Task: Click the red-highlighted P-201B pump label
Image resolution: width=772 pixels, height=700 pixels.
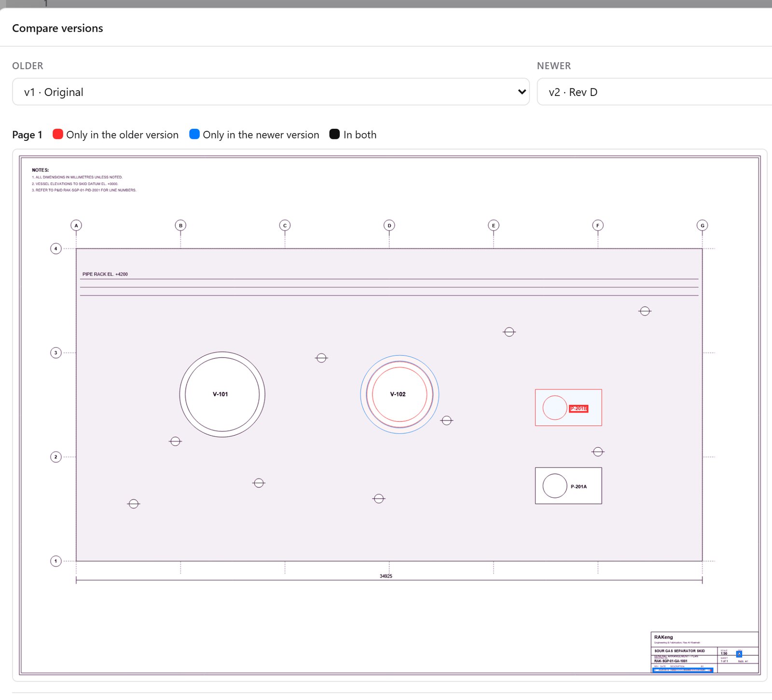Action: click(x=579, y=409)
